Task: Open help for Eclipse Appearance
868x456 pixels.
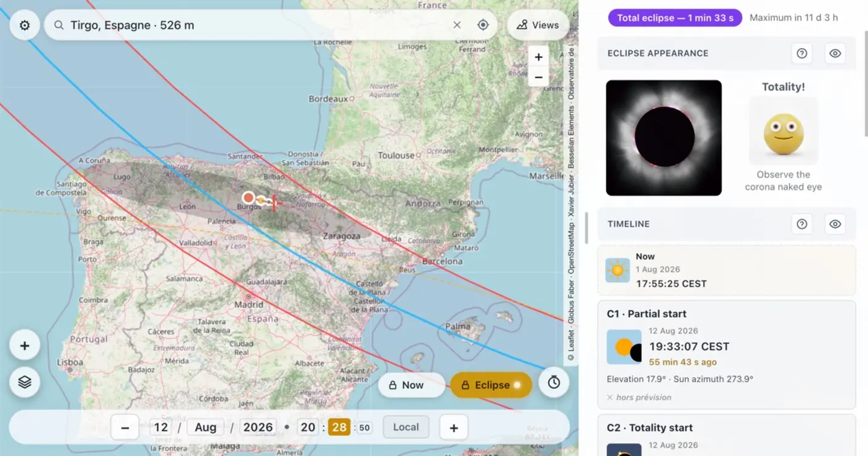Action: [802, 53]
